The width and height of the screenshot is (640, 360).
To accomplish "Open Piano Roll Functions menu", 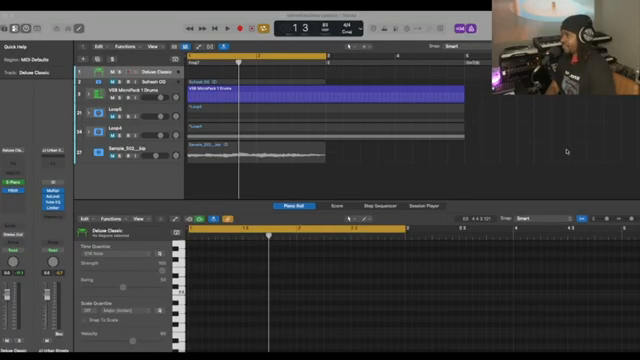I will tap(113, 219).
